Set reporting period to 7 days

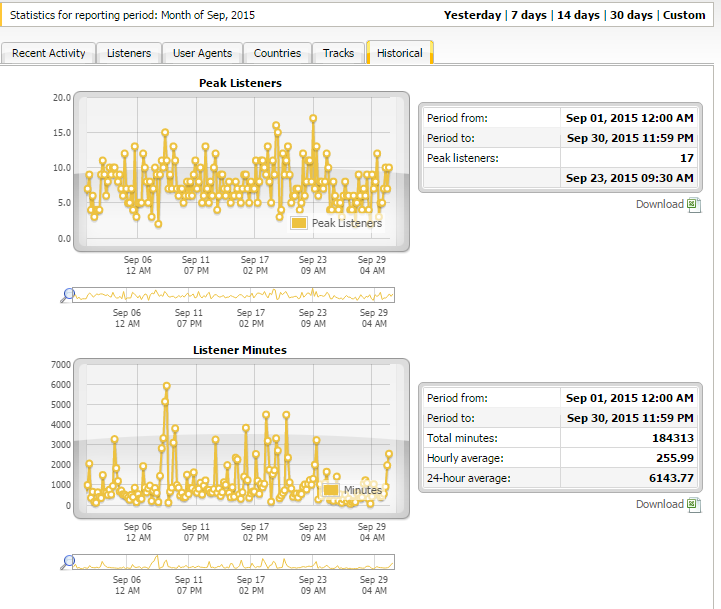(x=529, y=15)
